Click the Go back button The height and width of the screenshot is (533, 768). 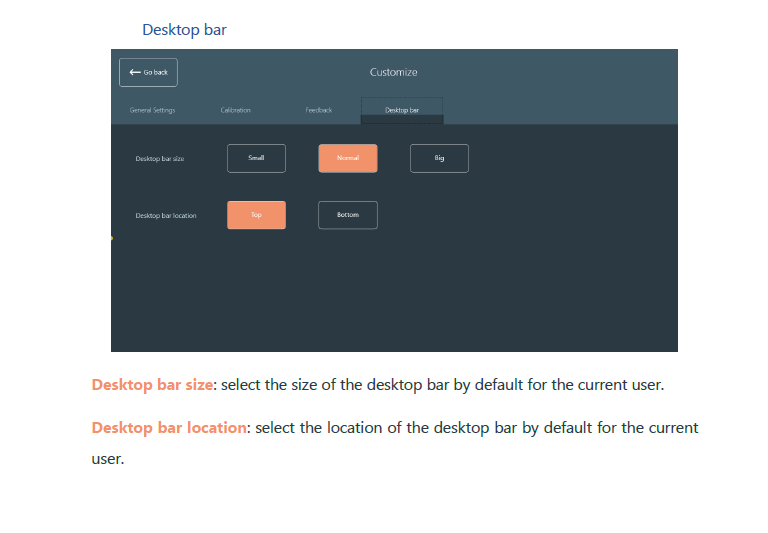pyautogui.click(x=148, y=73)
